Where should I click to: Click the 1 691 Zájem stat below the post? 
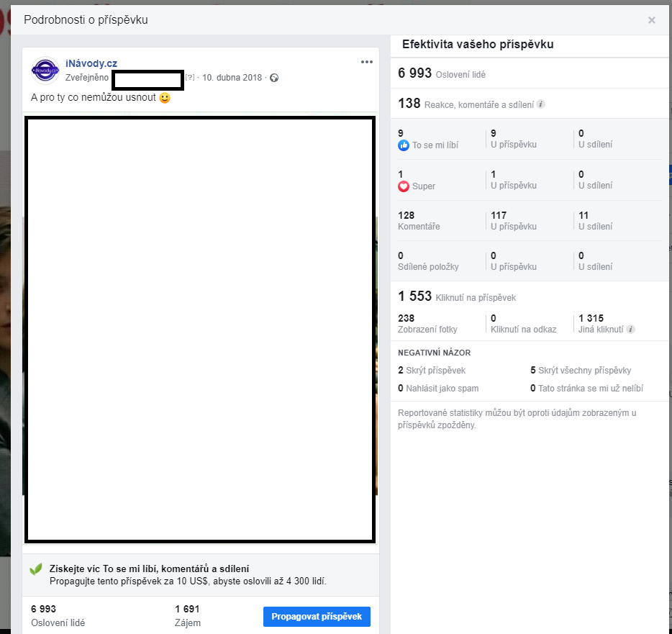tap(188, 615)
